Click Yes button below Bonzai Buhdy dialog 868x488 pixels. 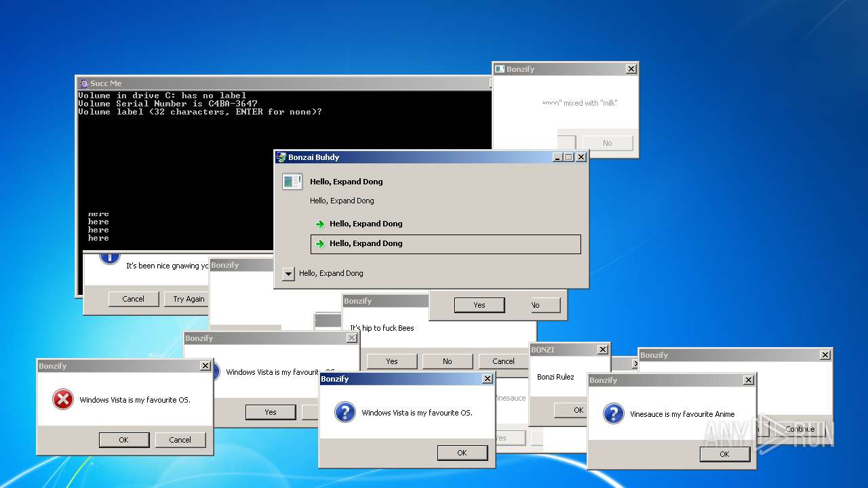click(479, 305)
